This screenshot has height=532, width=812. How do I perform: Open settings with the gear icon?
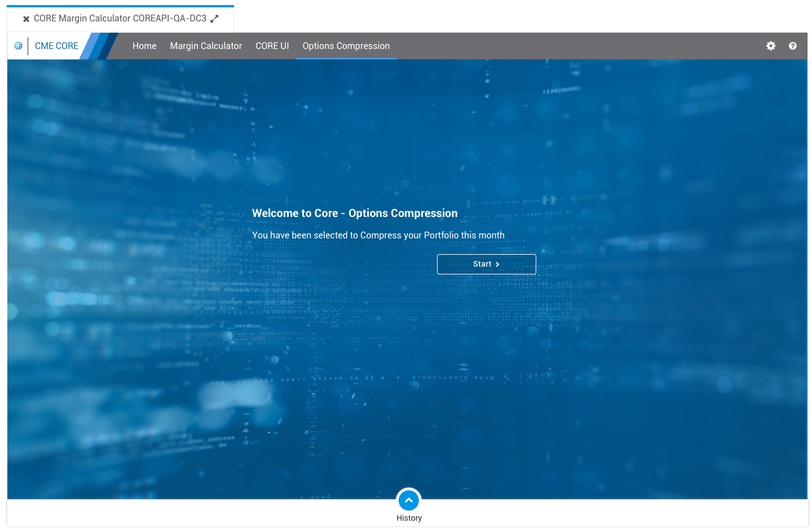click(x=771, y=46)
